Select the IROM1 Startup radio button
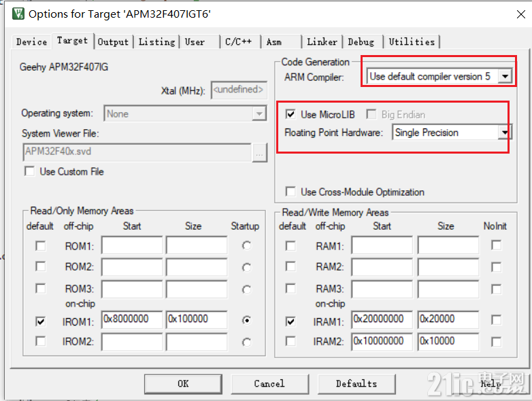 click(247, 320)
